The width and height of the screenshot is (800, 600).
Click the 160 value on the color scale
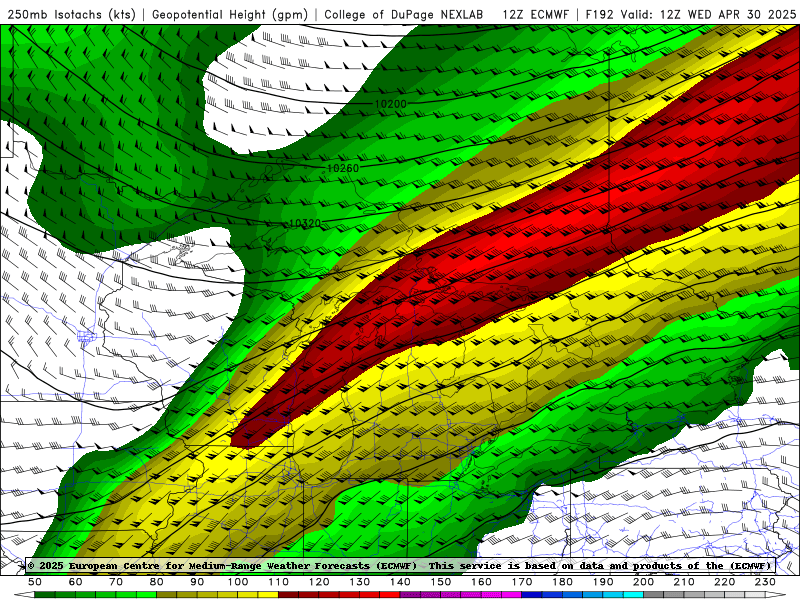pyautogui.click(x=481, y=582)
